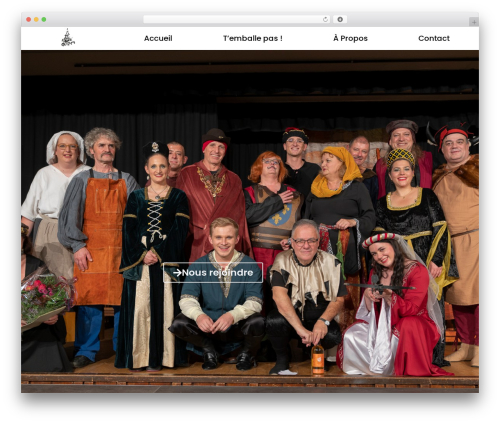Click the Nous rejoindre button
Image resolution: width=500 pixels, height=423 pixels.
click(213, 273)
